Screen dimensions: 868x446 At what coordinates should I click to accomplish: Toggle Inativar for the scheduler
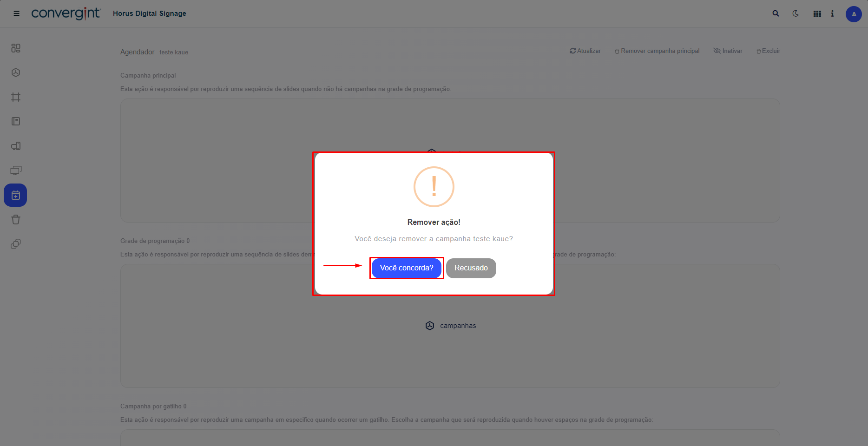click(728, 51)
